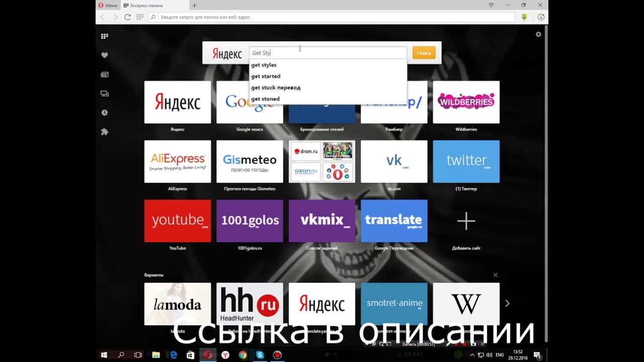The width and height of the screenshot is (644, 362).
Task: Open File Explorer from taskbar
Action: click(156, 355)
